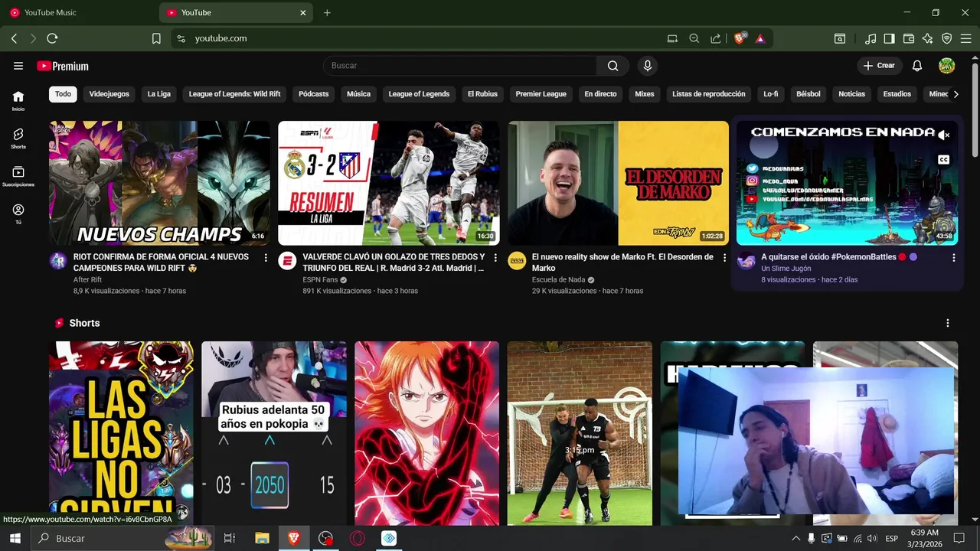Open the Windows notification center
The width and height of the screenshot is (980, 551).
959,539
